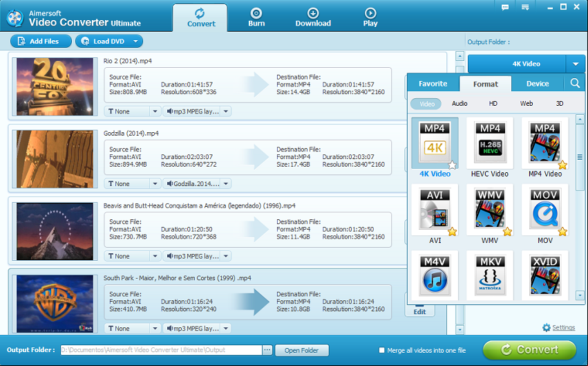
Task: Click format panel scrollbar down arrow
Action: 580,295
